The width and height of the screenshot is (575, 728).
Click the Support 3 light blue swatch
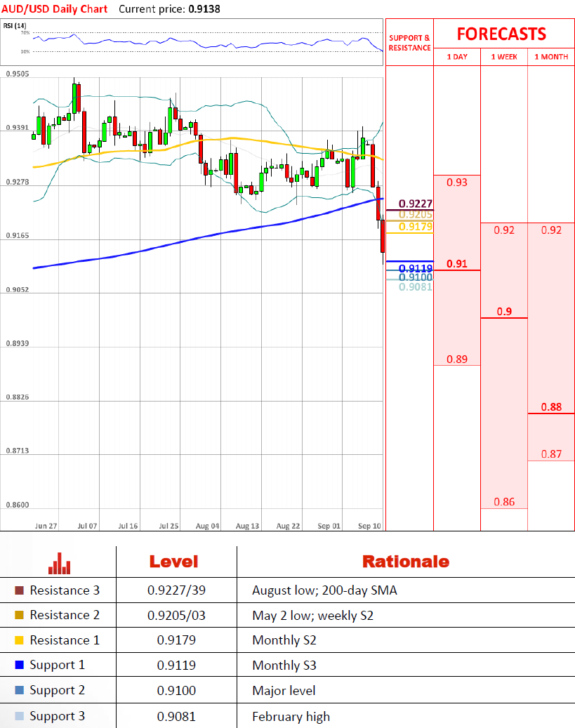pyautogui.click(x=19, y=716)
